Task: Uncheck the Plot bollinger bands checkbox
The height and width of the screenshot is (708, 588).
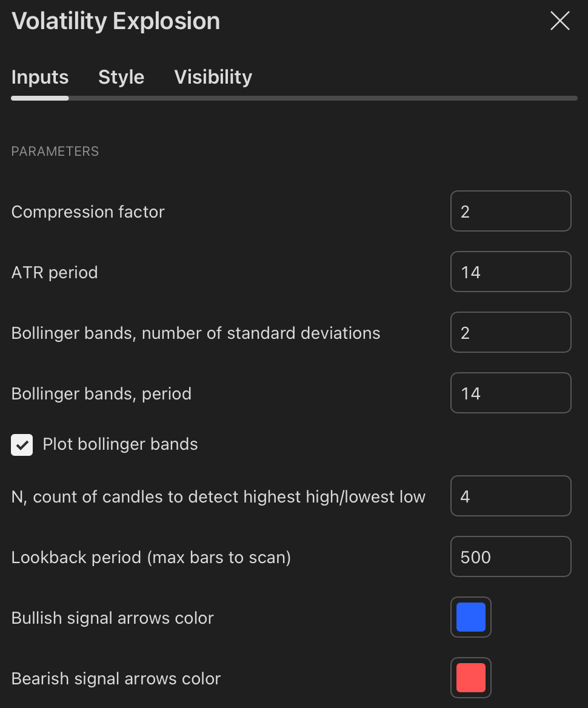Action: (x=22, y=445)
